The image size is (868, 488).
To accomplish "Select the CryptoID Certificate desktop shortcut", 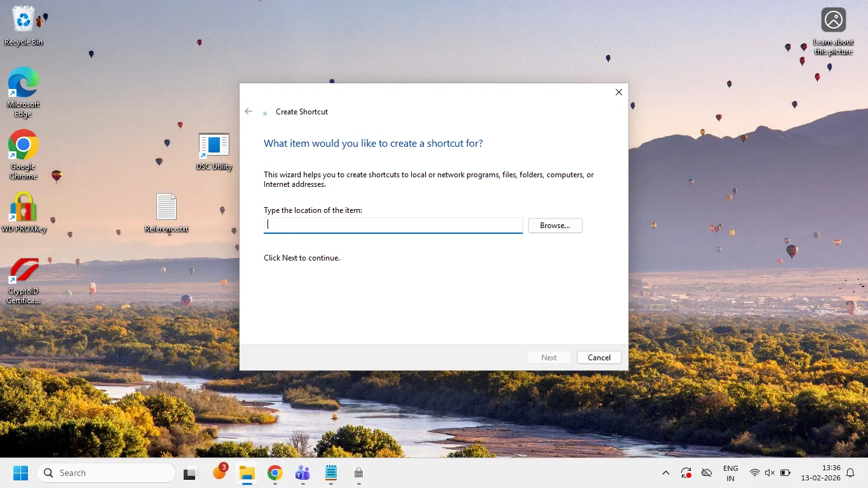I will (x=24, y=281).
